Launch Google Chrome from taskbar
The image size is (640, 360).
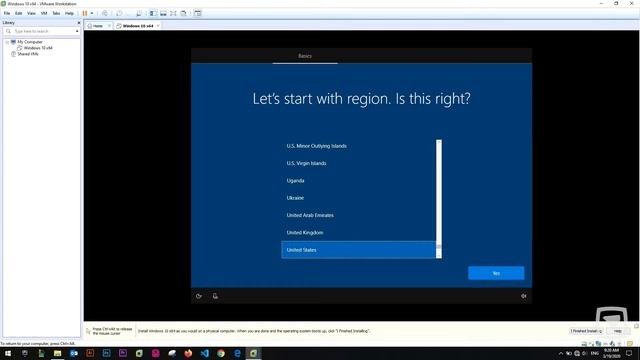[221, 353]
